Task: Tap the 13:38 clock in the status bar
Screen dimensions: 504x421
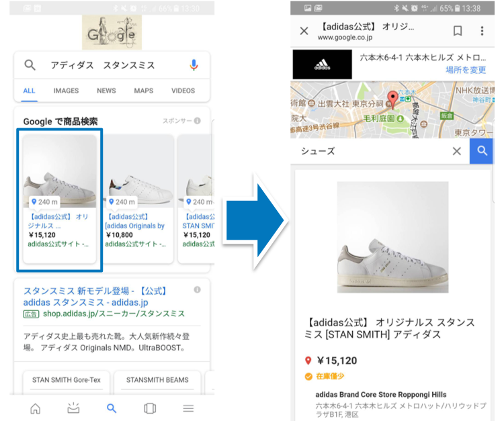Action: coord(471,8)
